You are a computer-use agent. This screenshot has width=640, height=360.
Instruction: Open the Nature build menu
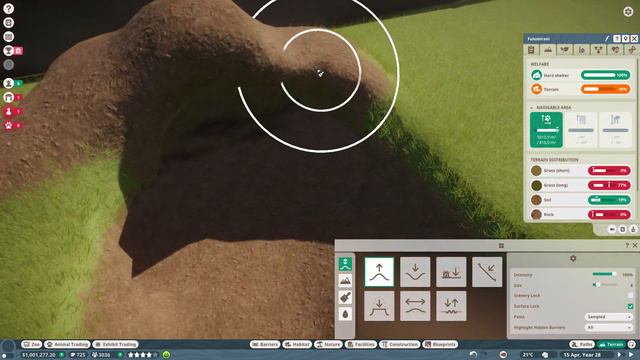328,344
